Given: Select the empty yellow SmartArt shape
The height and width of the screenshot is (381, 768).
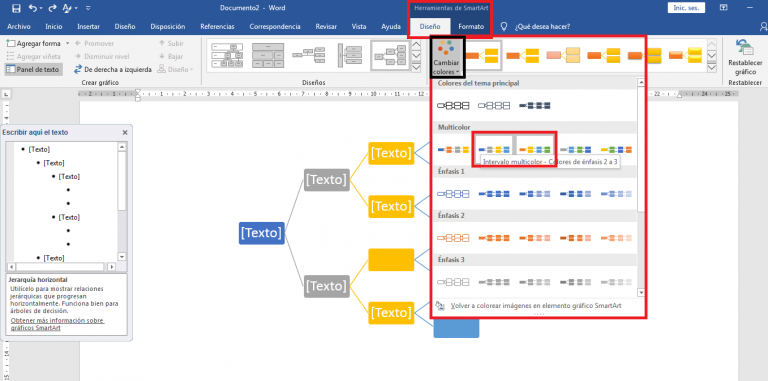Looking at the screenshot, I should [x=391, y=260].
